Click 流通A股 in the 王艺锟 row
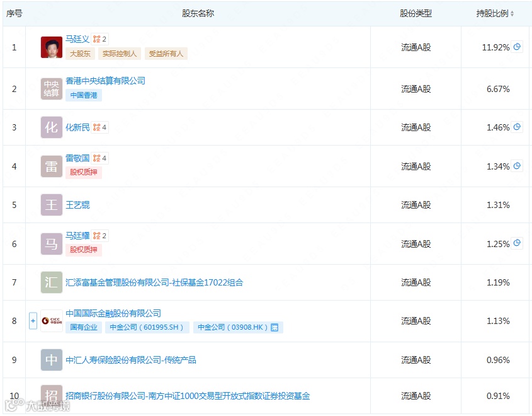This screenshot has height=416, width=532. point(416,205)
